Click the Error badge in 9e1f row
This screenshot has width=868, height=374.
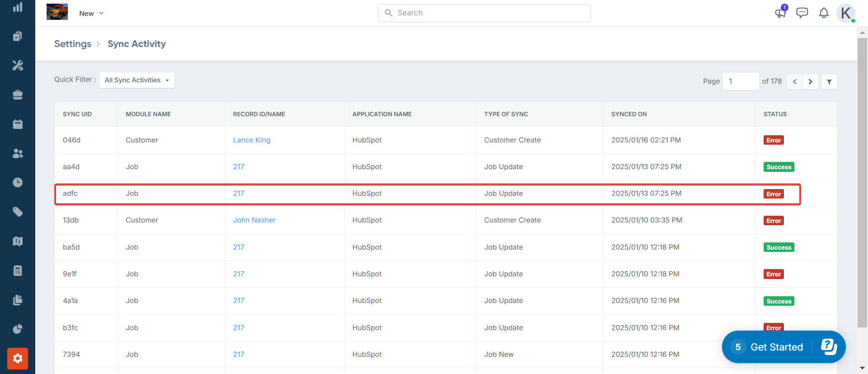(x=774, y=274)
